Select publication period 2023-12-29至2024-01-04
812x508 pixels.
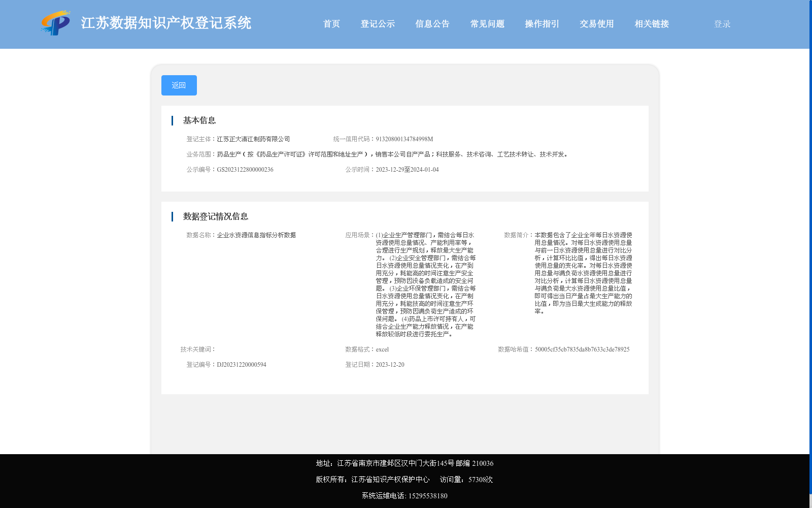pyautogui.click(x=407, y=170)
